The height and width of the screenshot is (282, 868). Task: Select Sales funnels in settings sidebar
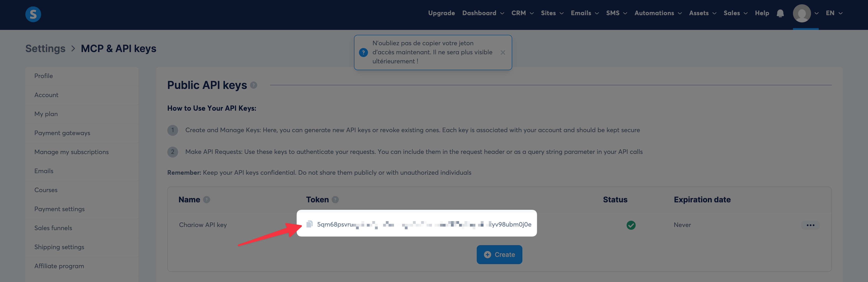coord(53,228)
